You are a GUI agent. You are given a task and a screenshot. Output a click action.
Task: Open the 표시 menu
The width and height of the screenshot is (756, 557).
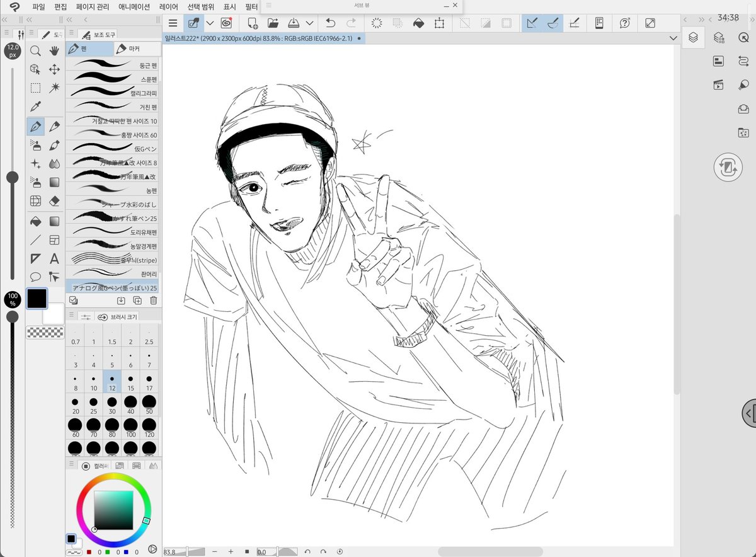tap(230, 6)
